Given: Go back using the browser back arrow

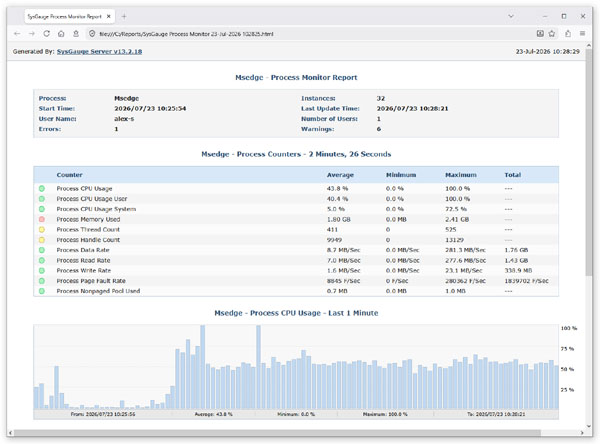Looking at the screenshot, I should [x=17, y=34].
